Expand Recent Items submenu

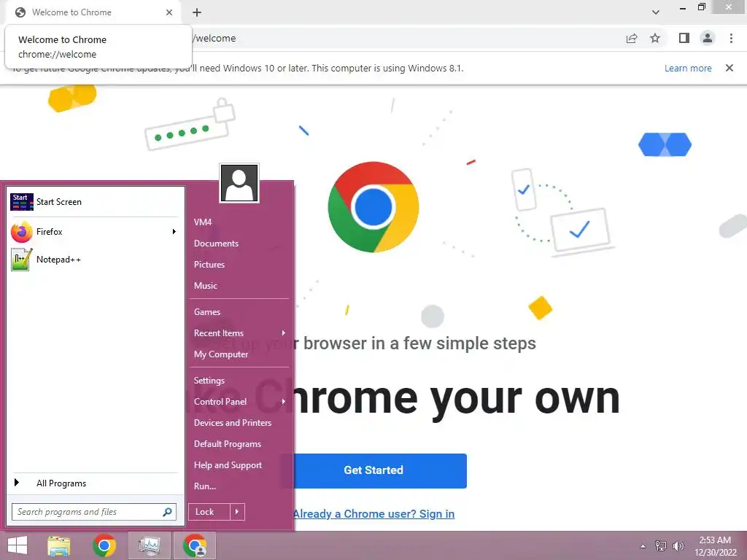(x=239, y=333)
